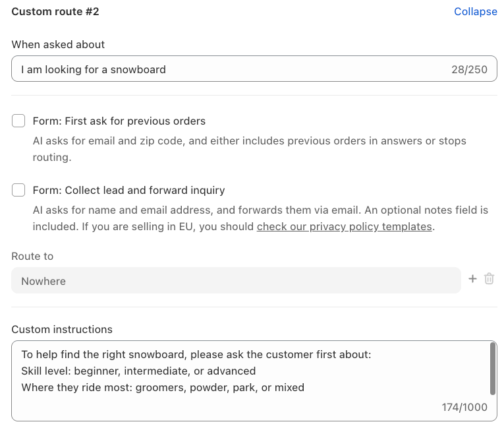
Task: Click the Custom instructions scrollbar
Action: tap(493, 368)
